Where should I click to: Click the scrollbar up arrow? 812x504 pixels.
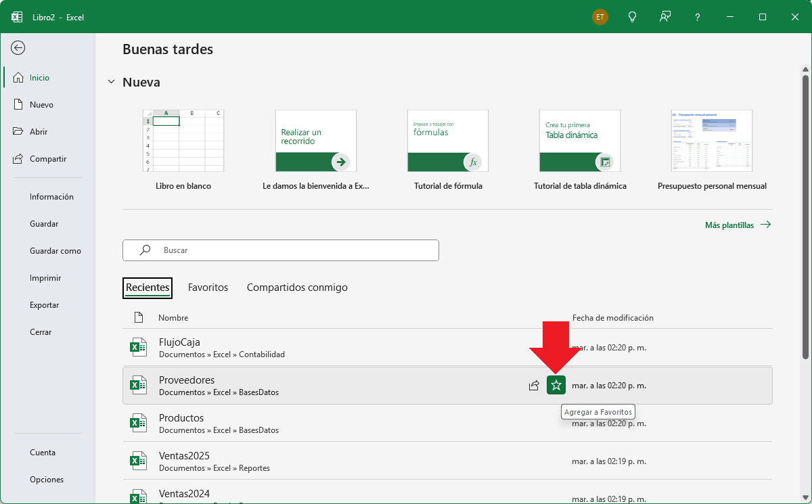click(805, 69)
